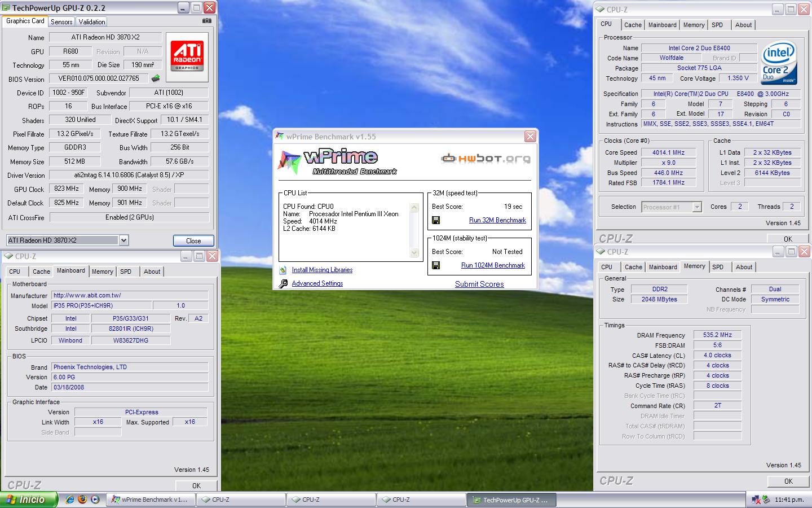Image resolution: width=812 pixels, height=508 pixels.
Task: Click the BIOS save chip icon in GPU-Z
Action: click(156, 78)
